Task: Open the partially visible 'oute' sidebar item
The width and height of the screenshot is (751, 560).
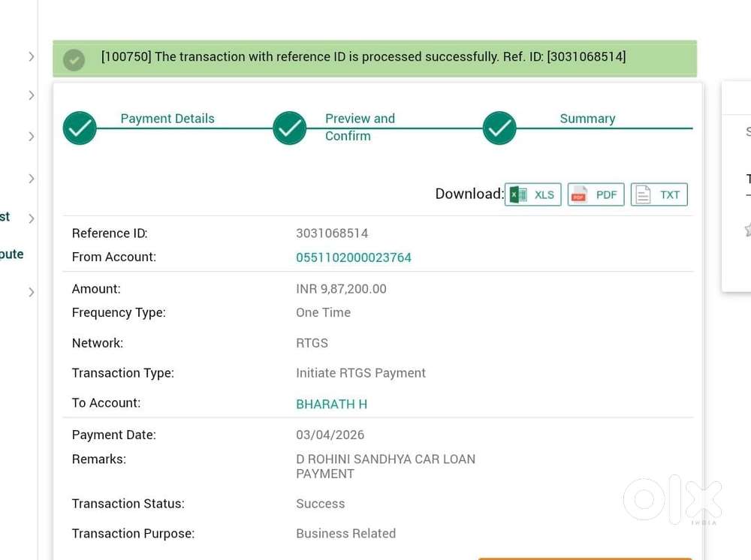Action: pos(11,254)
